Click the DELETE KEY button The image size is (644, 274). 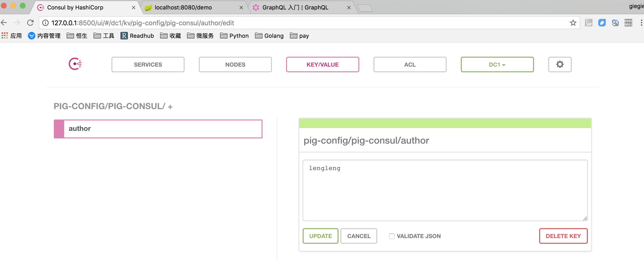click(563, 236)
